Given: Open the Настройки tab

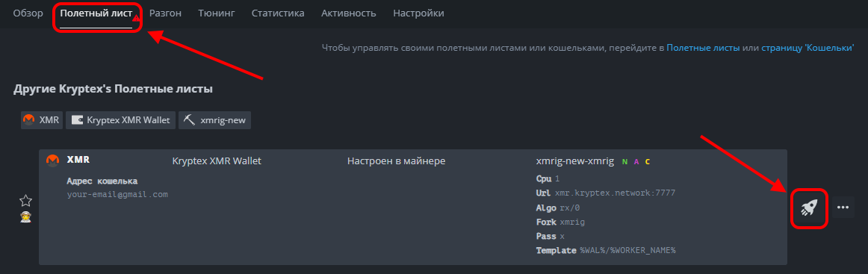Looking at the screenshot, I should click(x=418, y=13).
